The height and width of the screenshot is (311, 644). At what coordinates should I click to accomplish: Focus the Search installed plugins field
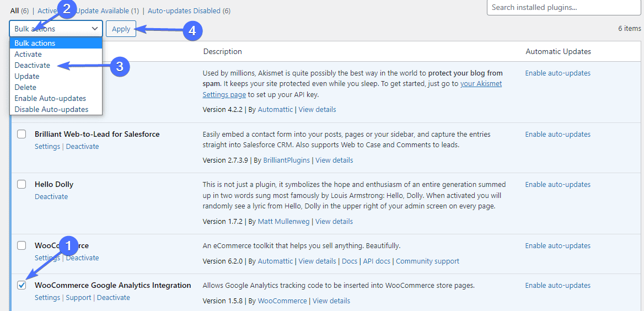click(x=564, y=7)
